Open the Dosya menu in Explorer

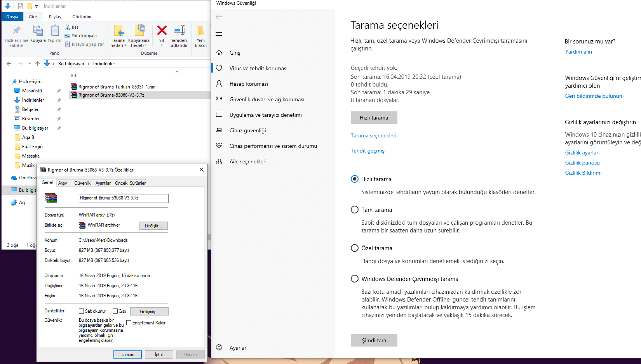click(x=12, y=17)
